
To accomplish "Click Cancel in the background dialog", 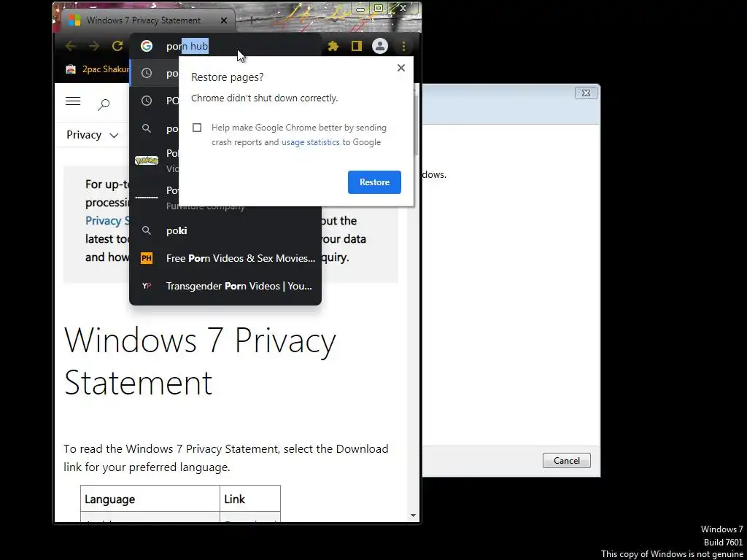I will click(x=566, y=461).
